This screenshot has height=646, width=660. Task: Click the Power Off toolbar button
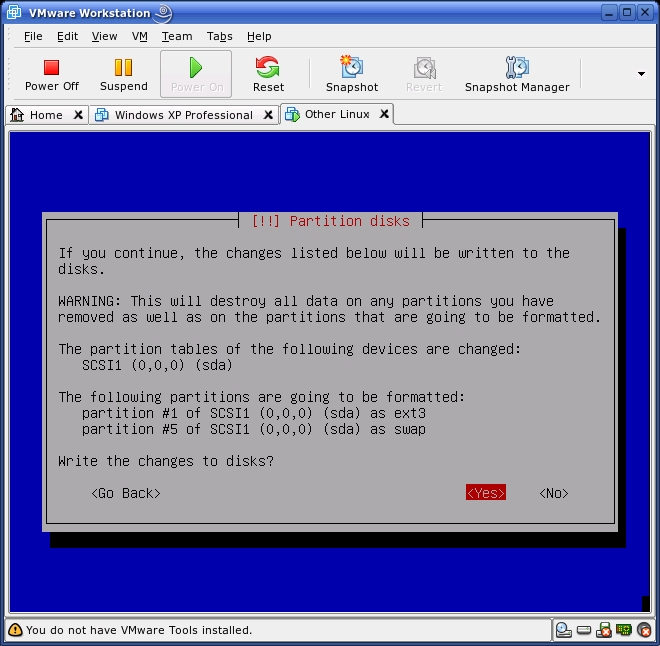click(52, 75)
